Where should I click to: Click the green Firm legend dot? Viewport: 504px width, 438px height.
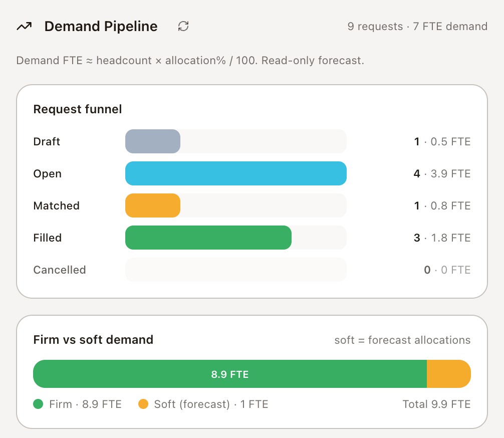[x=38, y=404]
